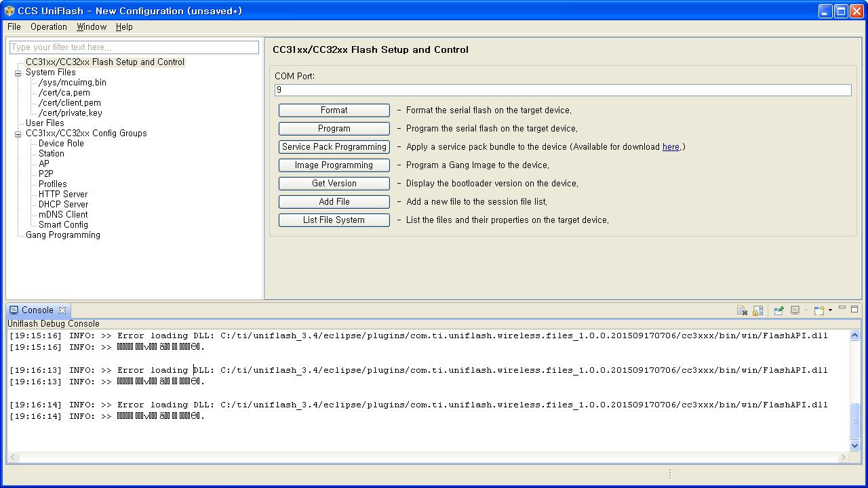Click the Program button
The image size is (868, 488).
[334, 128]
